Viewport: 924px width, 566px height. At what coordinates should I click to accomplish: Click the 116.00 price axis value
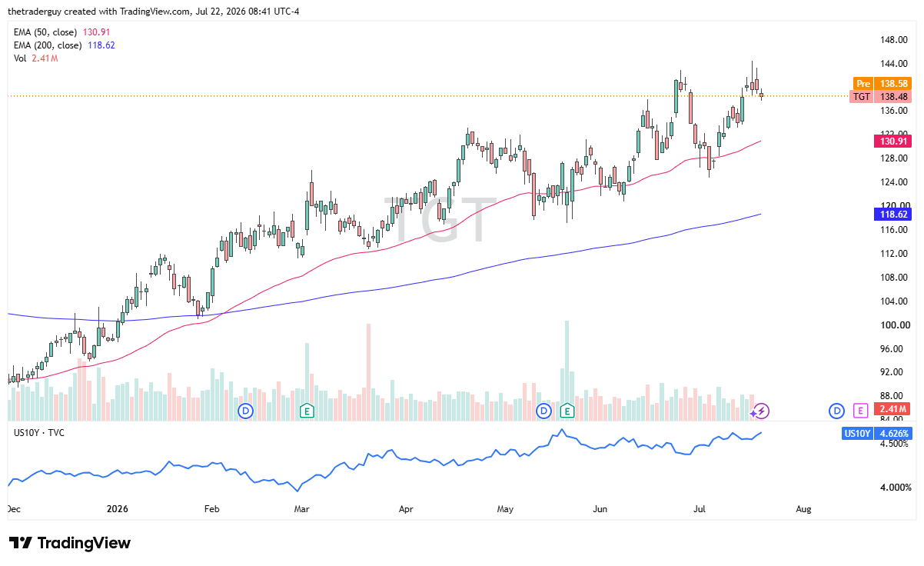895,230
